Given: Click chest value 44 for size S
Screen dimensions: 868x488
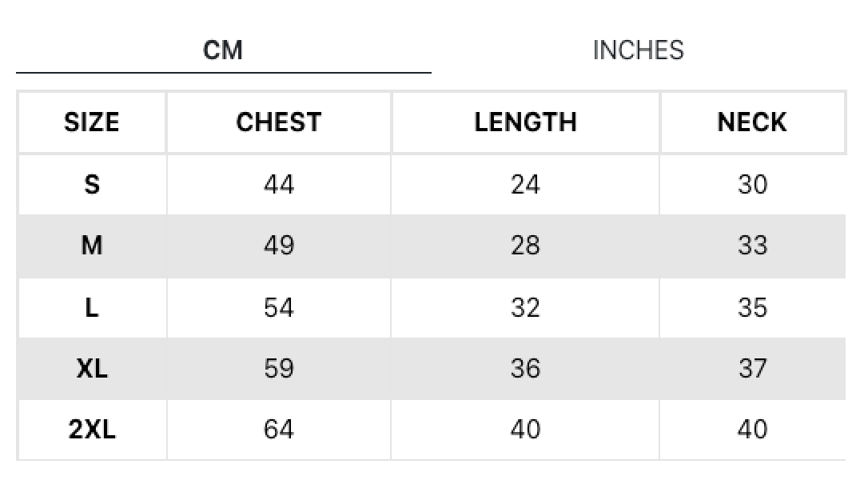Looking at the screenshot, I should point(278,185).
